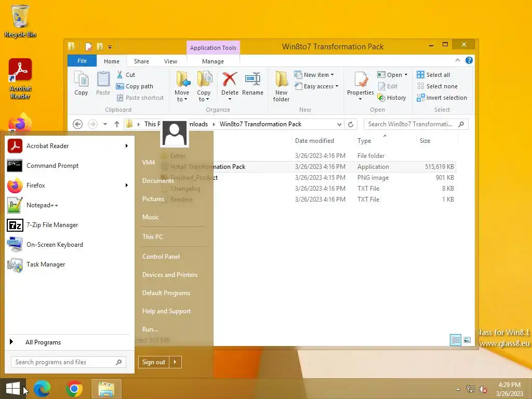Click Search programs and files box
The height and width of the screenshot is (399, 532).
click(x=69, y=362)
